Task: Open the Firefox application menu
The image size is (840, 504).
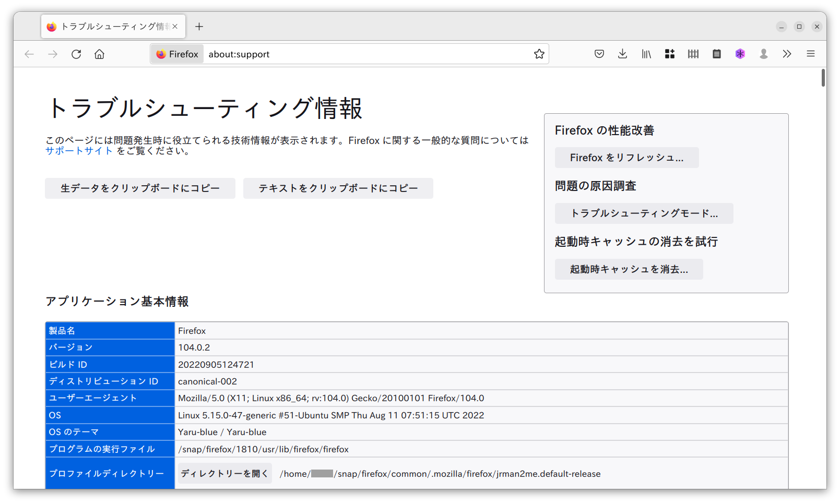Action: click(811, 54)
